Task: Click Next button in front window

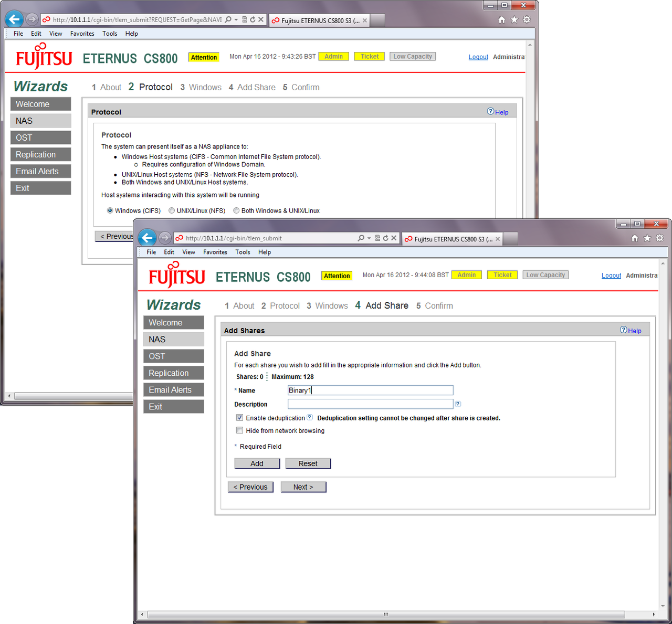Action: click(303, 487)
